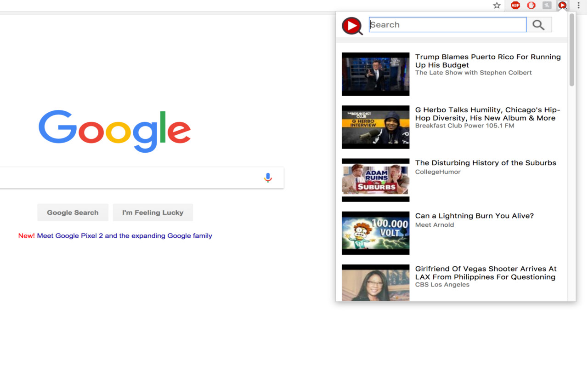588x368 pixels.
Task: Submit search with the magnifier button
Action: coord(539,25)
